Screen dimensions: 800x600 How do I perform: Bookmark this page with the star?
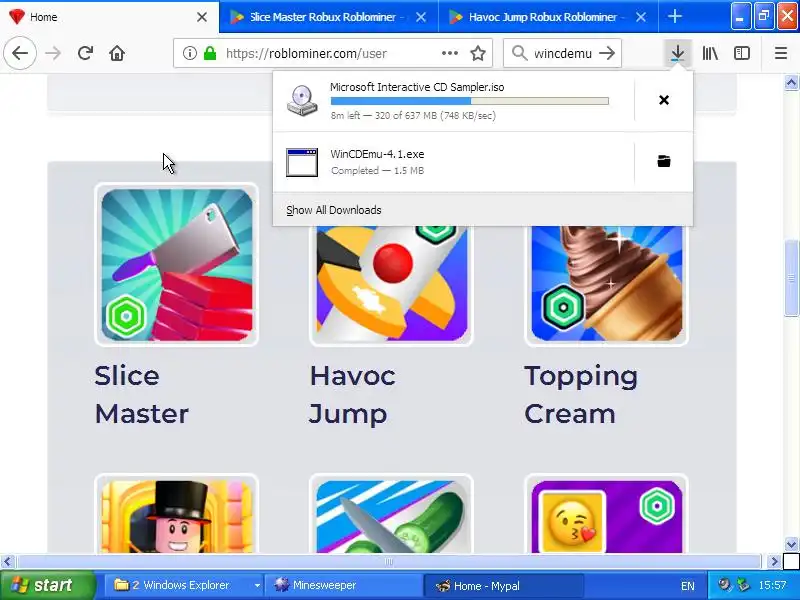click(478, 53)
